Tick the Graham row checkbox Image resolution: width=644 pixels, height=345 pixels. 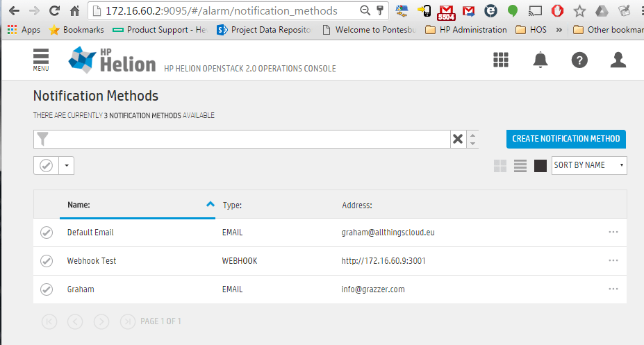coord(47,289)
